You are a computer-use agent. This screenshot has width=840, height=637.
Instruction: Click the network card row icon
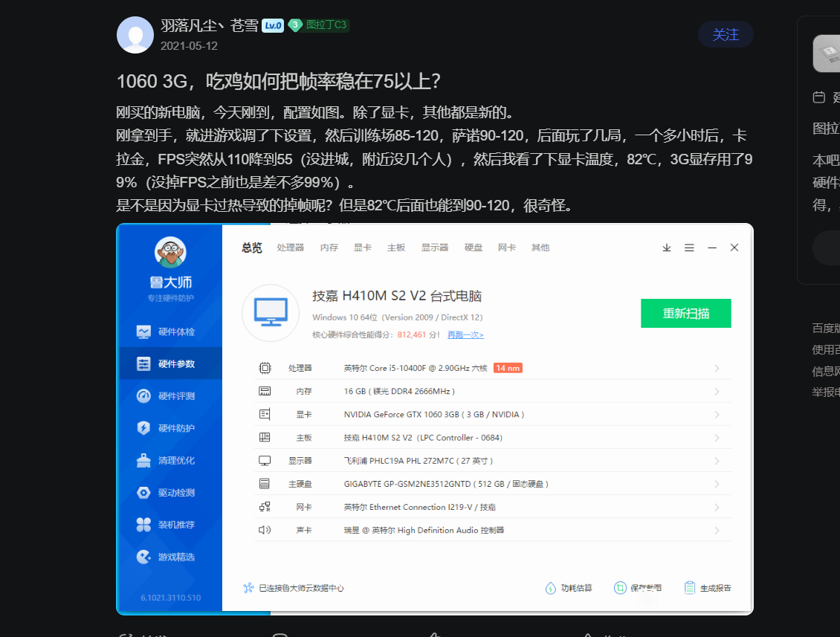[265, 507]
